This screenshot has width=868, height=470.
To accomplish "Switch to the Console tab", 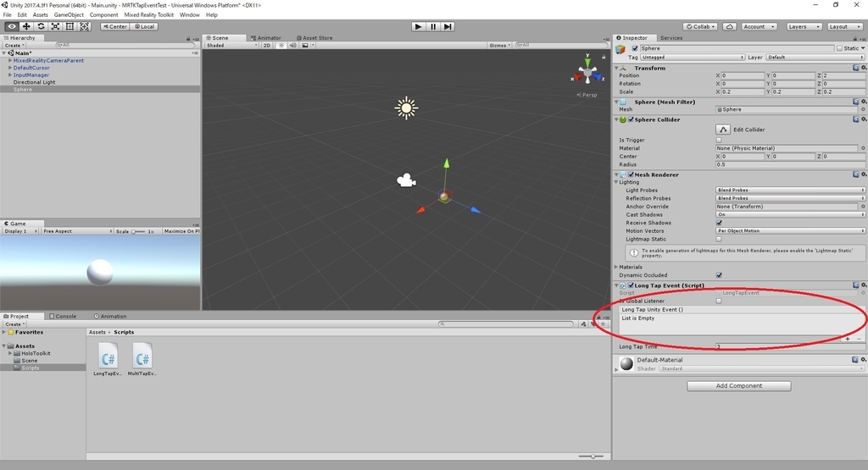I will point(63,316).
